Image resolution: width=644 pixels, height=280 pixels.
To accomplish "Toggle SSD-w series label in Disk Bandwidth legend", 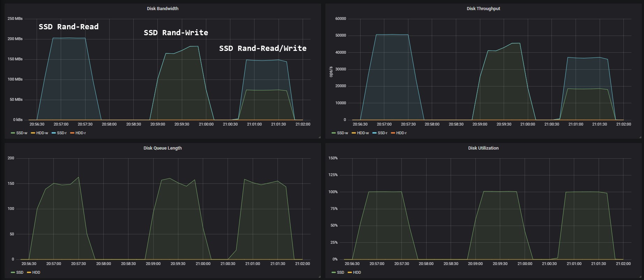I will [x=22, y=133].
